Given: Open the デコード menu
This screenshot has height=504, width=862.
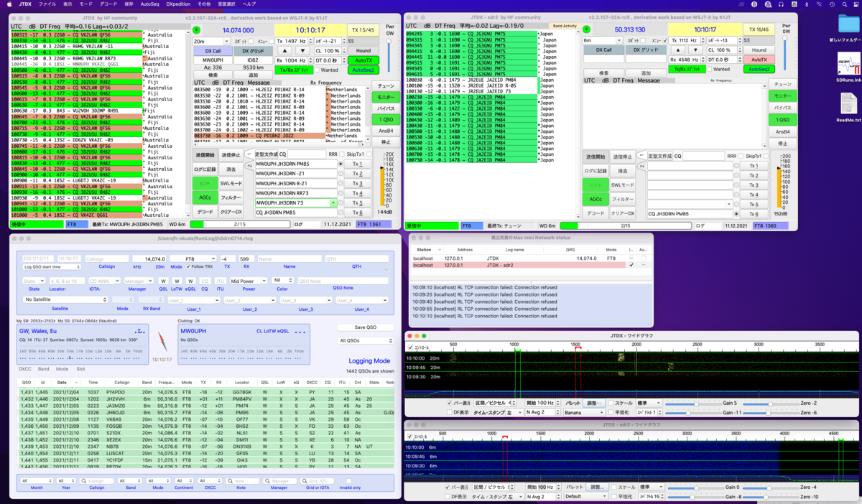Looking at the screenshot, I should pyautogui.click(x=108, y=4).
